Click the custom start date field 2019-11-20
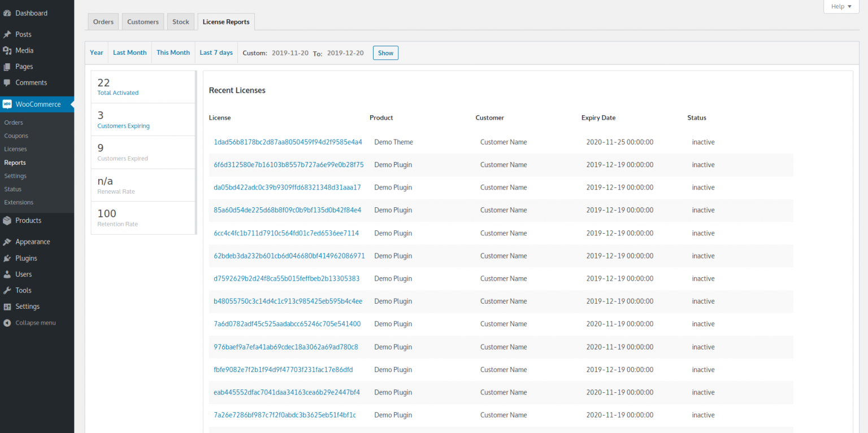Screen dimensions: 868x433 tap(290, 53)
